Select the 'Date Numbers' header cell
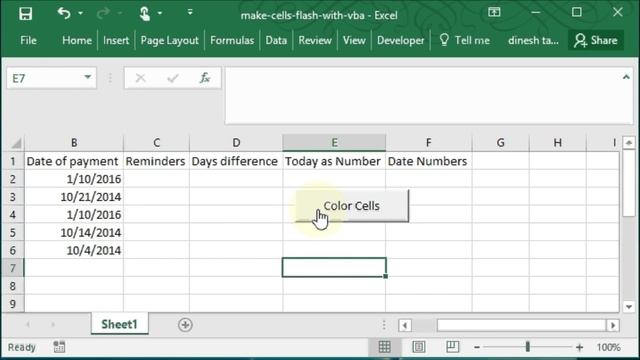This screenshot has height=360, width=640. pyautogui.click(x=429, y=161)
